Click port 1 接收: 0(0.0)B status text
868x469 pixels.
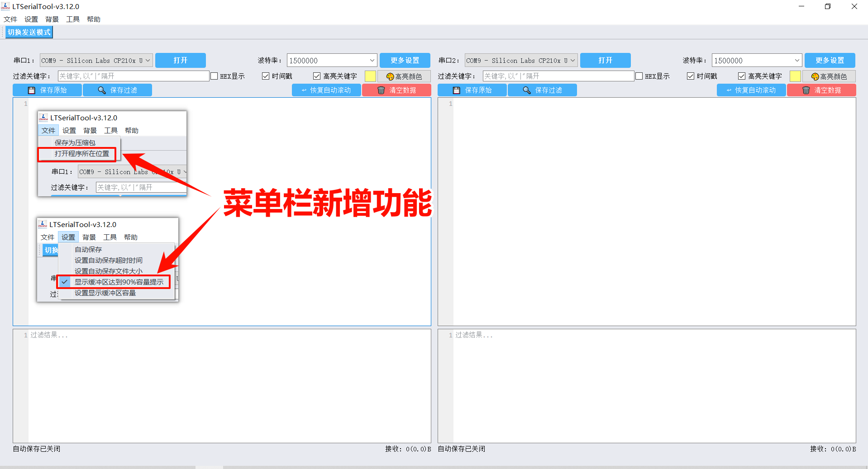pyautogui.click(x=408, y=449)
